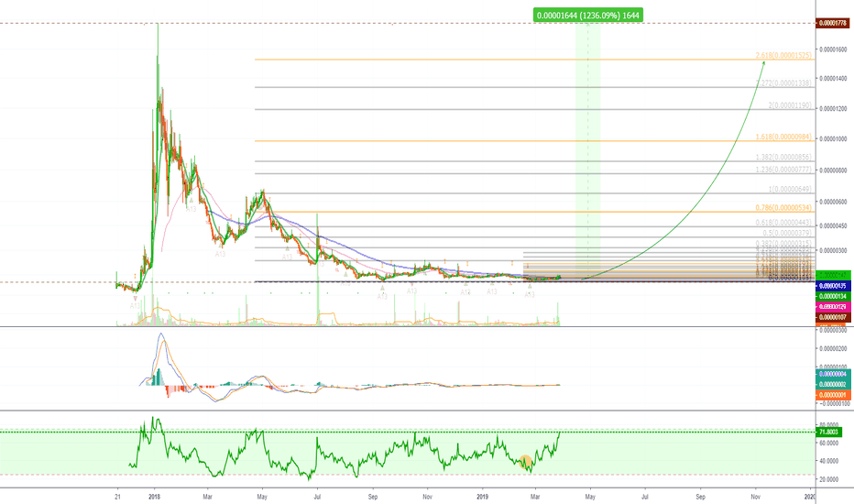Click the 2.618(0.00001525) Fibonacci level label
The height and width of the screenshot is (504, 854).
(x=783, y=56)
